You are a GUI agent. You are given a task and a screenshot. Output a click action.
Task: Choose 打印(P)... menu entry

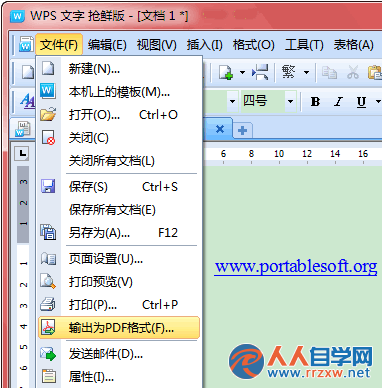[119, 305]
